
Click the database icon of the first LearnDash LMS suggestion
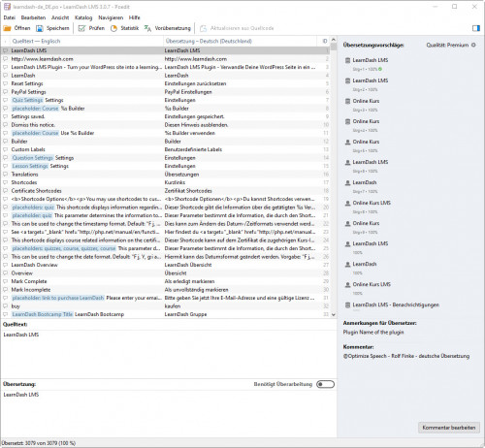pyautogui.click(x=347, y=60)
